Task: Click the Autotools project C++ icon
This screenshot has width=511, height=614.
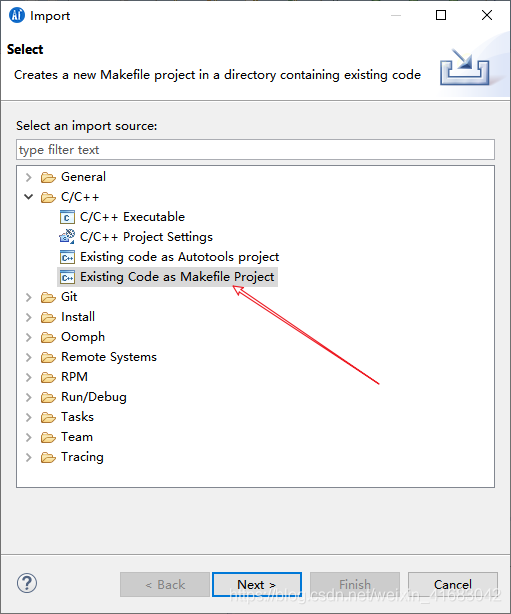Action: point(67,257)
